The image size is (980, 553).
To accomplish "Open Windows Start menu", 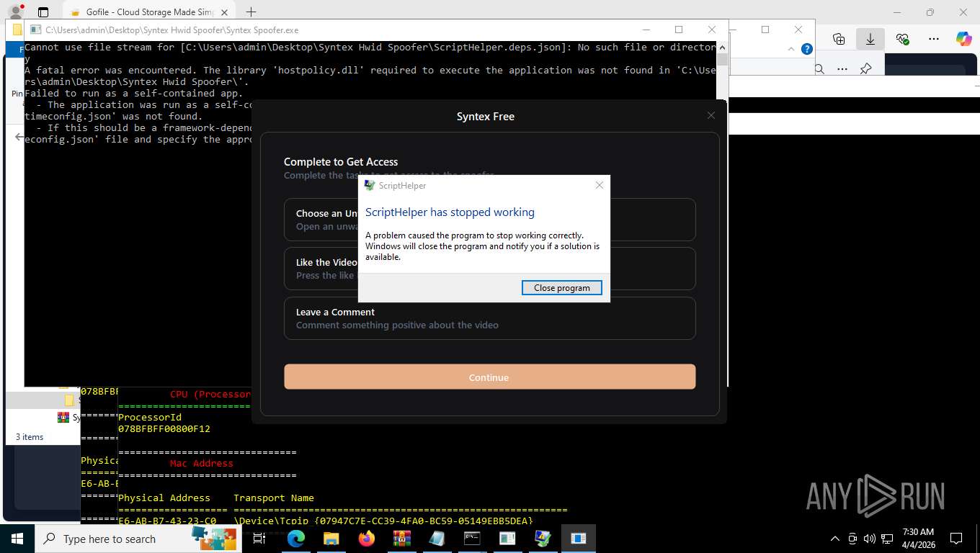I will [17, 539].
